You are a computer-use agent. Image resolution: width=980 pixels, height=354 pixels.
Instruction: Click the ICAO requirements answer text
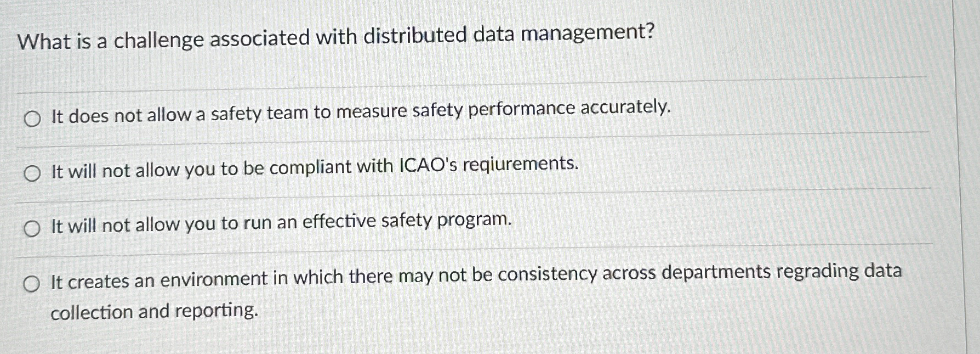pyautogui.click(x=312, y=167)
